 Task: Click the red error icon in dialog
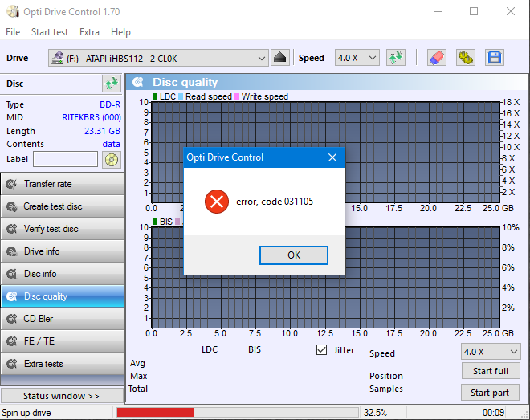point(217,202)
